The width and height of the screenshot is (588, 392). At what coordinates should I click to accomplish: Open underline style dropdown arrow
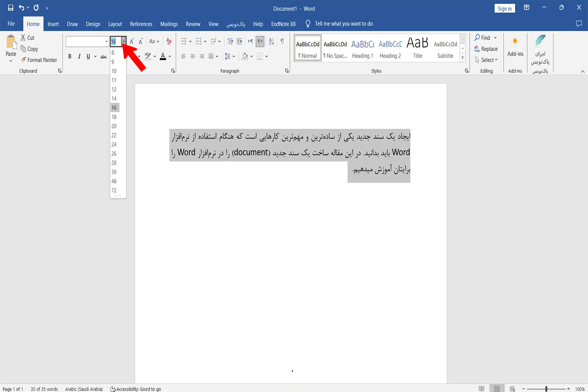coord(95,56)
